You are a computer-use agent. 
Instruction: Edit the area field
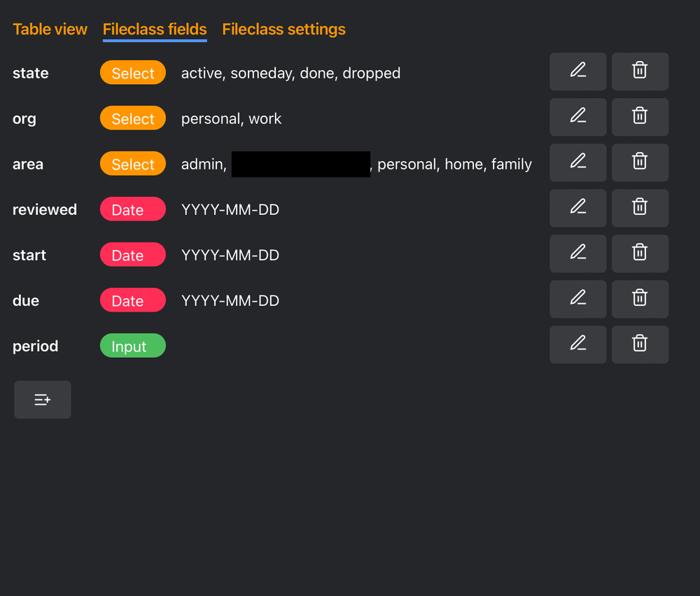(x=577, y=162)
